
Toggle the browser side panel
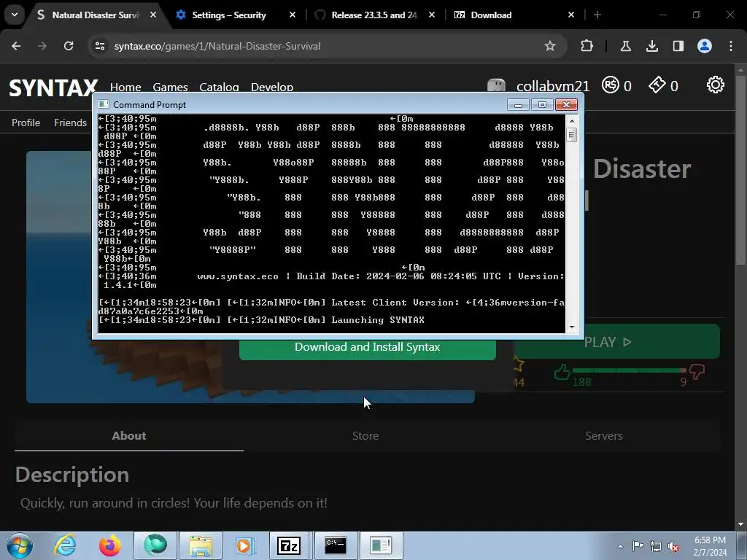pyautogui.click(x=678, y=46)
